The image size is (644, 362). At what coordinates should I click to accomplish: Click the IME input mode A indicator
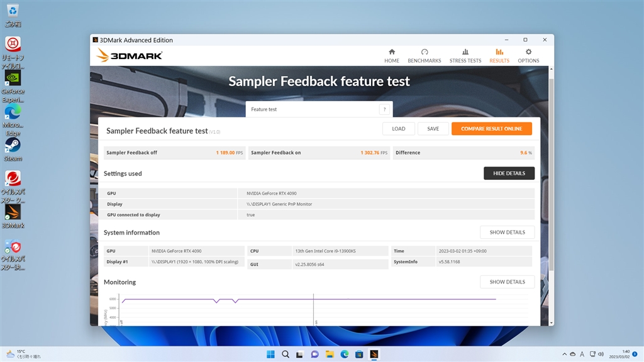pyautogui.click(x=582, y=354)
